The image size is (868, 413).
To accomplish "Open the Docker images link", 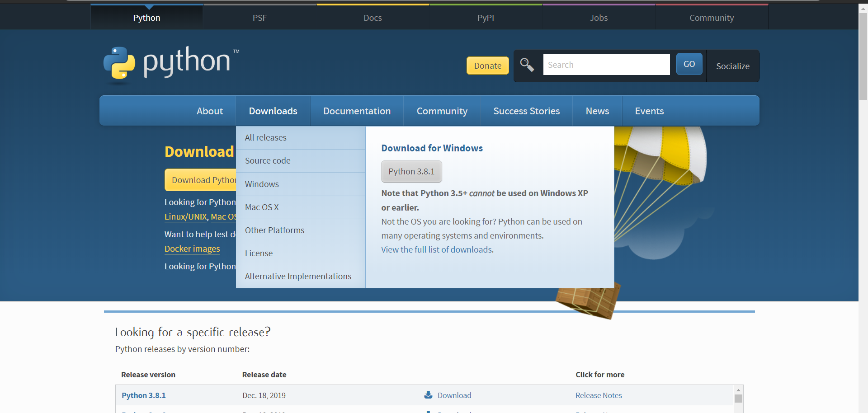I will pyautogui.click(x=192, y=249).
